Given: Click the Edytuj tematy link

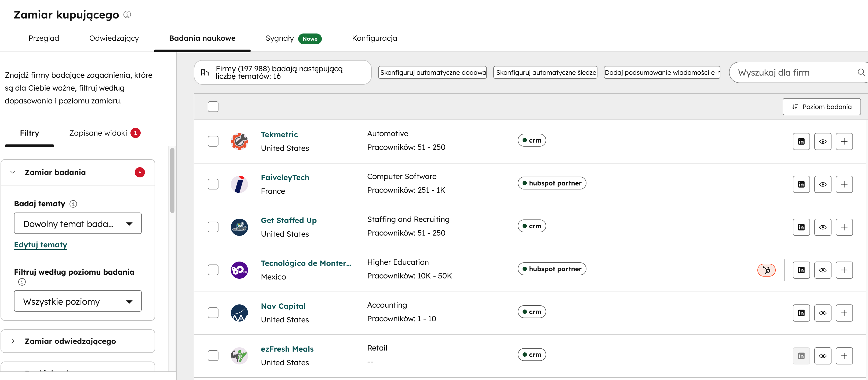Looking at the screenshot, I should coord(40,245).
